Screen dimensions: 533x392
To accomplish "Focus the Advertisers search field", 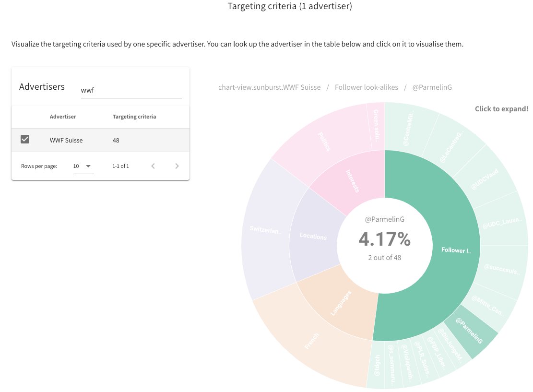I will click(131, 90).
